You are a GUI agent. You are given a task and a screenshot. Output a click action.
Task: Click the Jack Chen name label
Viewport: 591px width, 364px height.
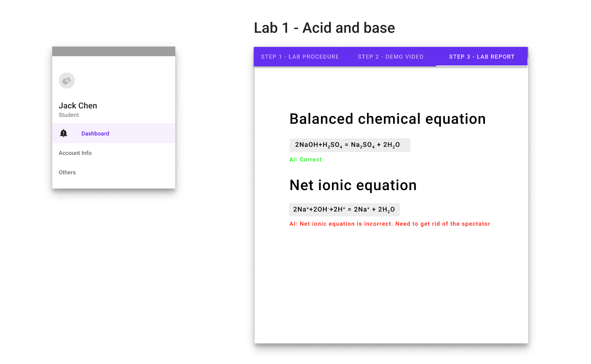point(78,106)
